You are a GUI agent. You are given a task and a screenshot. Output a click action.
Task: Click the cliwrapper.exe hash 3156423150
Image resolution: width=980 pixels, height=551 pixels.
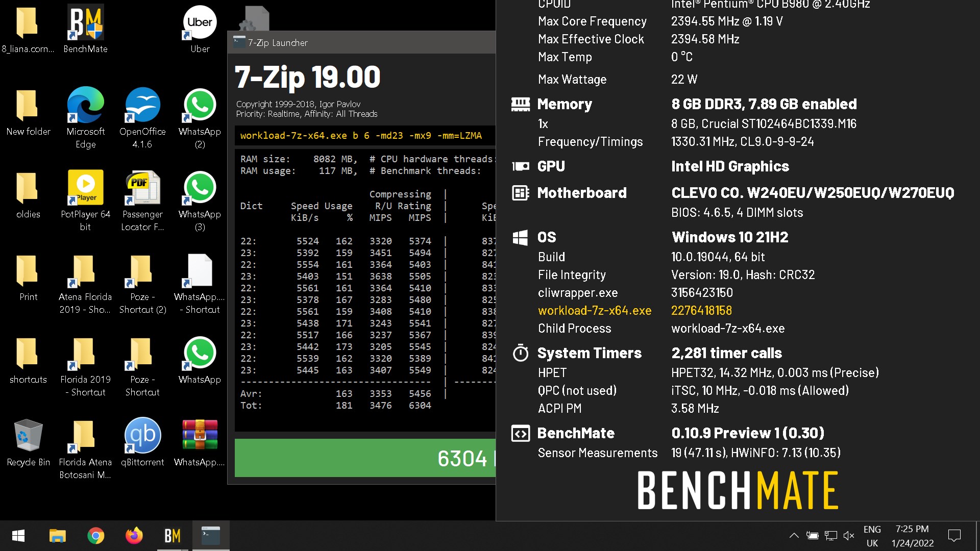pos(702,293)
